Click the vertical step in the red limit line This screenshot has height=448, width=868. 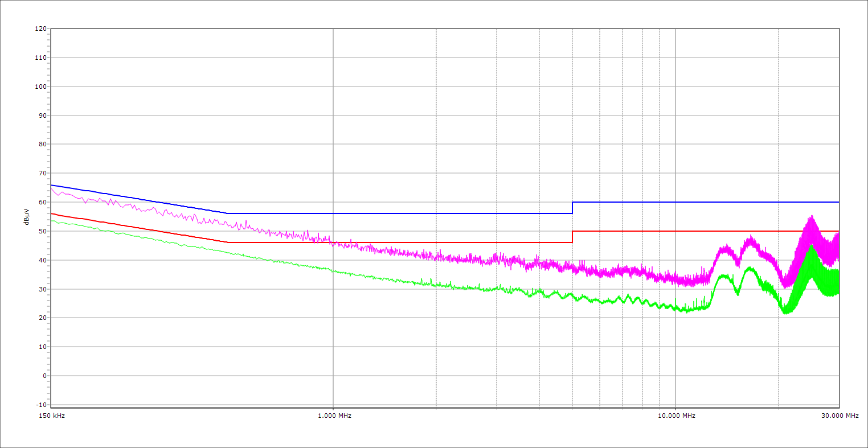572,237
